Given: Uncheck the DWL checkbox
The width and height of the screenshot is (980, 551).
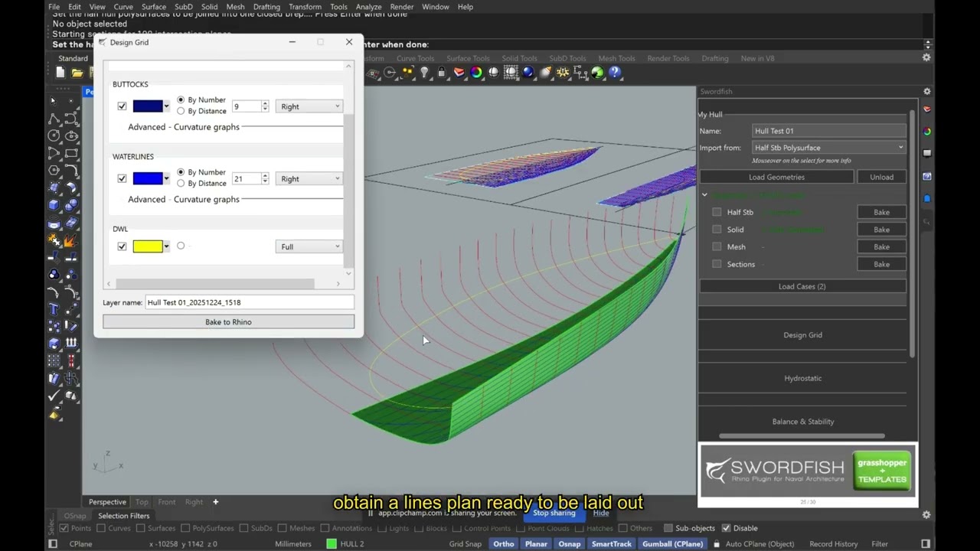Looking at the screenshot, I should click(122, 246).
